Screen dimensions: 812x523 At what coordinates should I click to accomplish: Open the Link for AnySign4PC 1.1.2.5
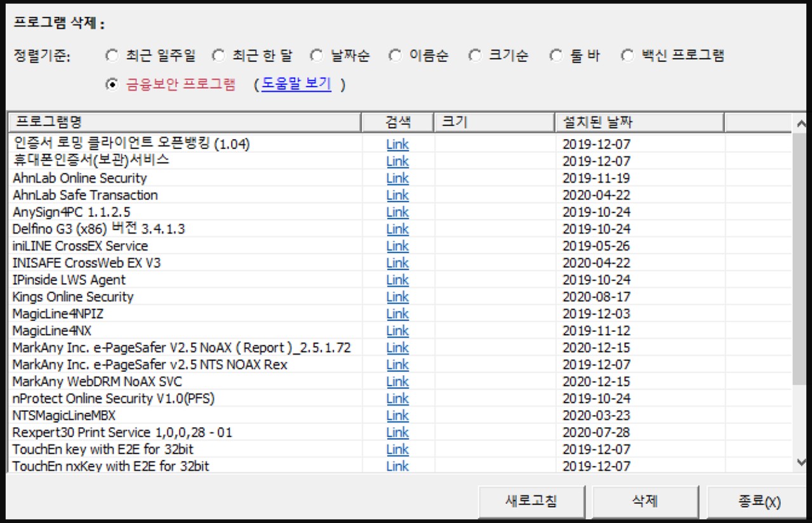(398, 212)
